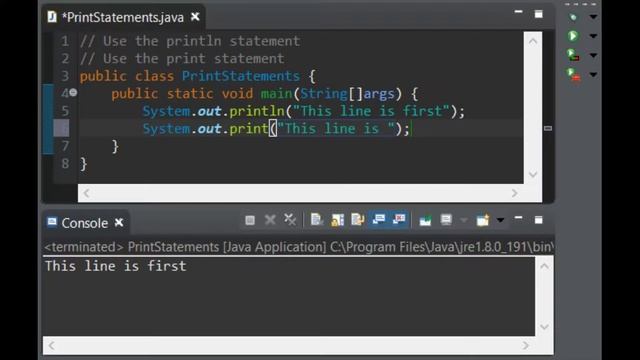640x360 pixels.
Task: Click the overview ruler marker beside line 6
Action: 548,128
